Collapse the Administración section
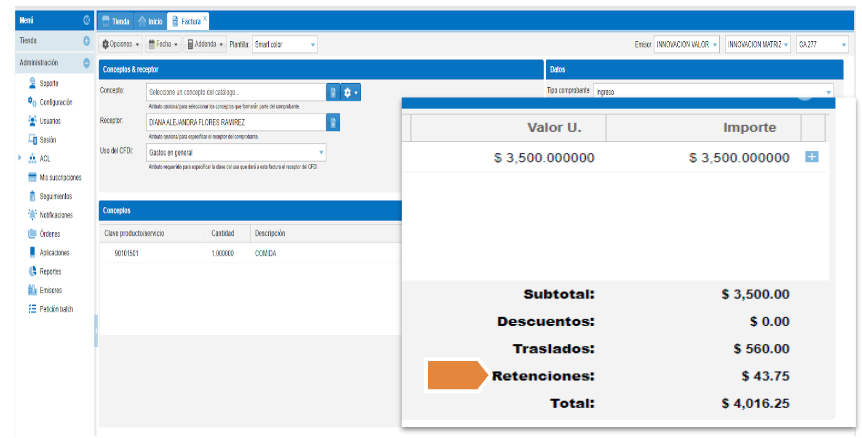Viewport: 862px width, 438px height. 86,63
